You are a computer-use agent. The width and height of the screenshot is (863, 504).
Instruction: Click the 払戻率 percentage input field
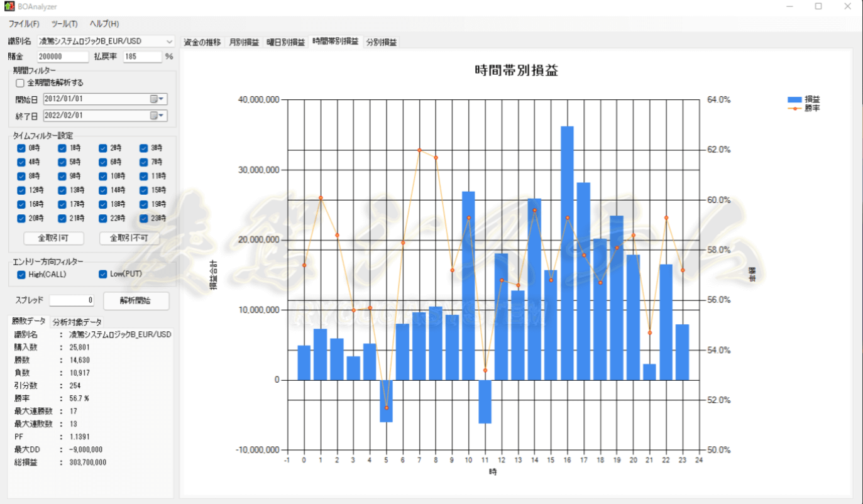(x=143, y=57)
